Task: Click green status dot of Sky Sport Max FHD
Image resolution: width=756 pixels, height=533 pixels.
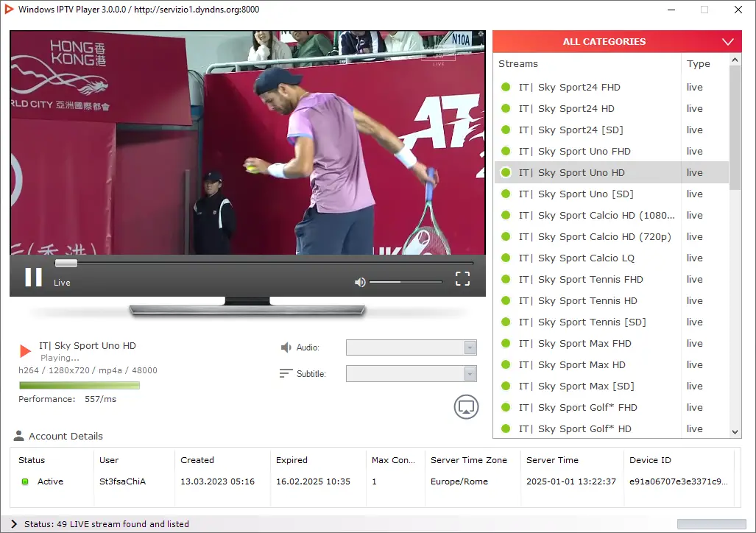Action: [506, 343]
